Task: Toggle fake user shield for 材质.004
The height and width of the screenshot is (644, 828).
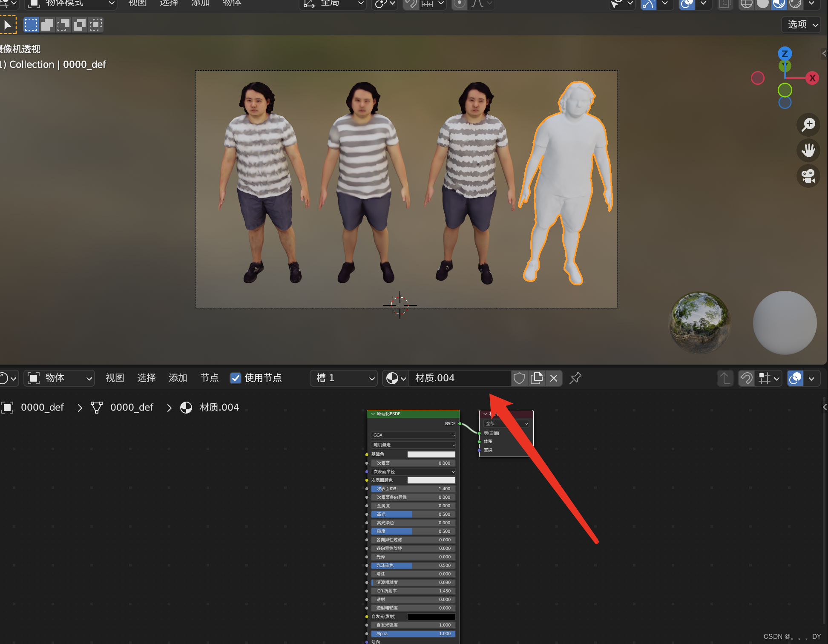Action: 519,378
